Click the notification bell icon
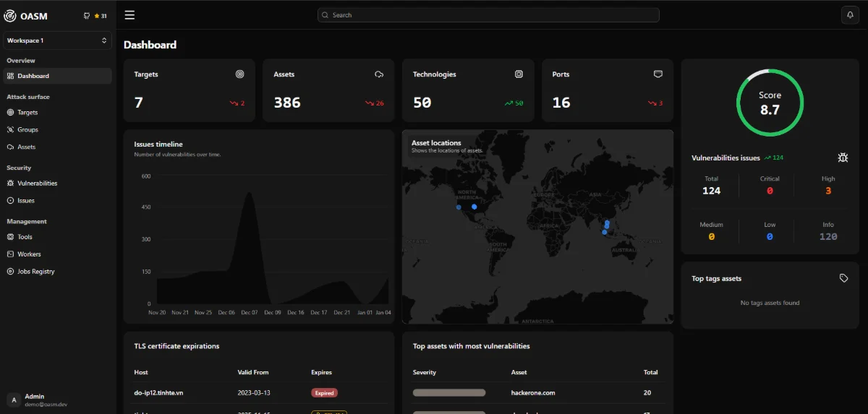The width and height of the screenshot is (868, 414). [x=850, y=15]
